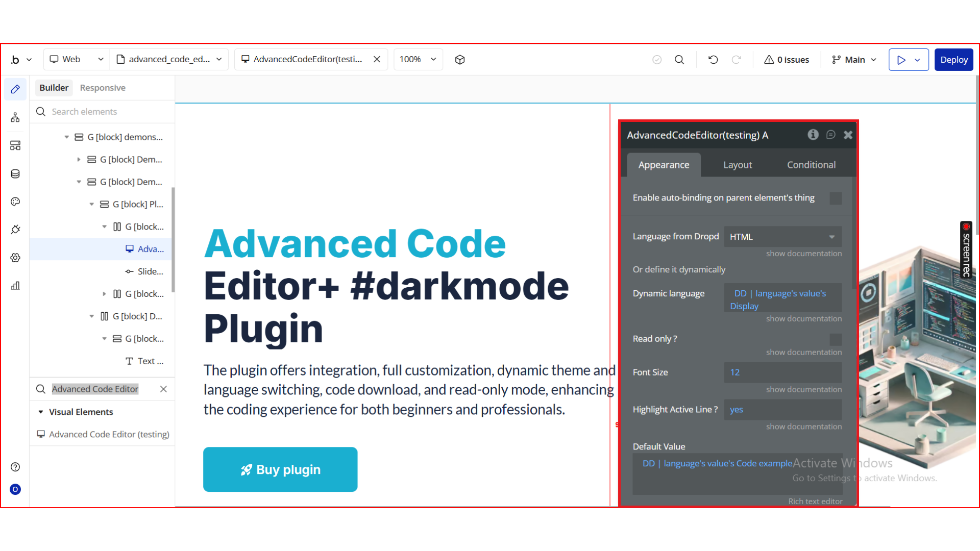
Task: Collapse the Visual Elements section
Action: point(41,412)
